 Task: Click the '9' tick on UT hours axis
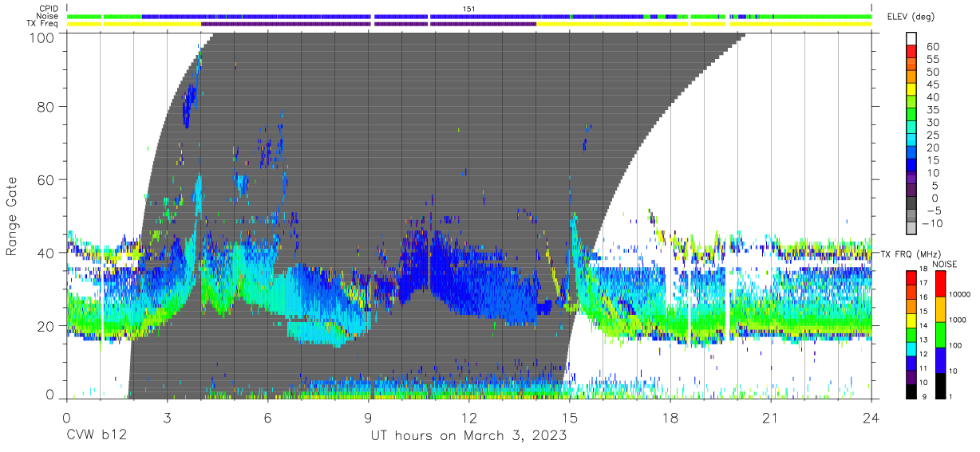[x=369, y=416]
